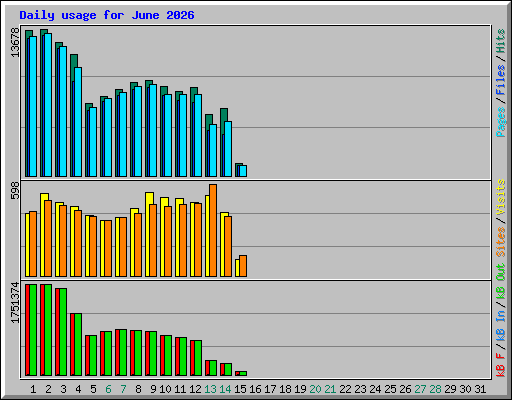Click day 25 on the x-axis
The image size is (512, 400).
click(x=390, y=389)
